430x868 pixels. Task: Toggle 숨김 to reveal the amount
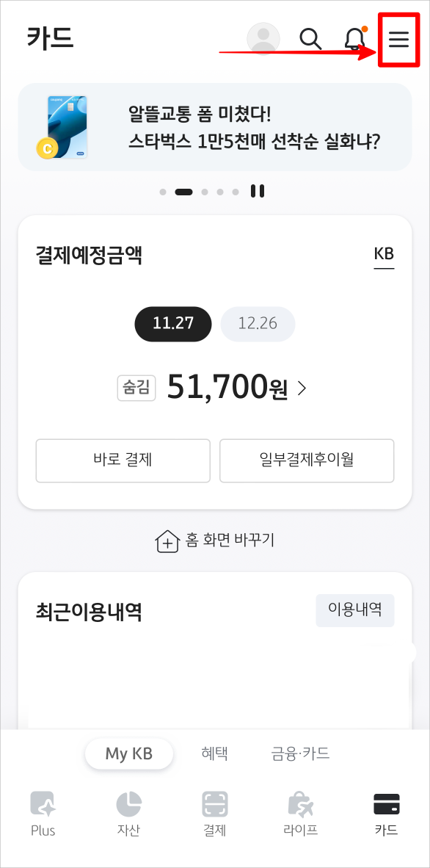pyautogui.click(x=136, y=388)
